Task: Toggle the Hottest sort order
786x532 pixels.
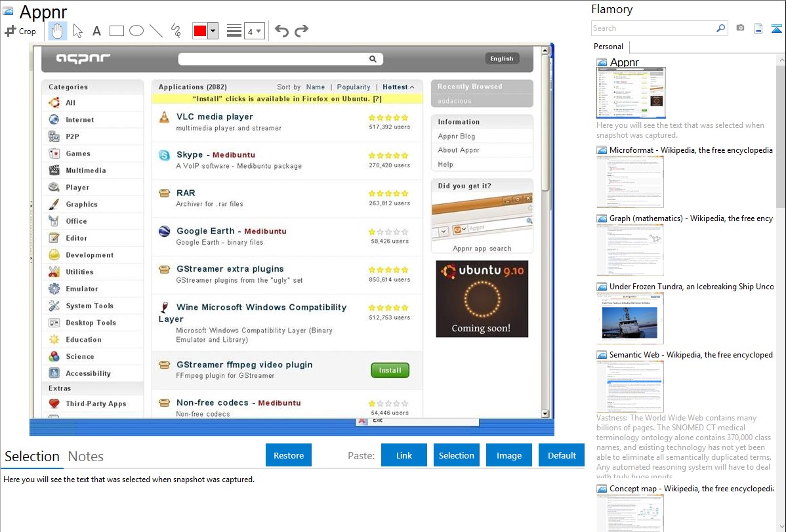Action: 398,87
